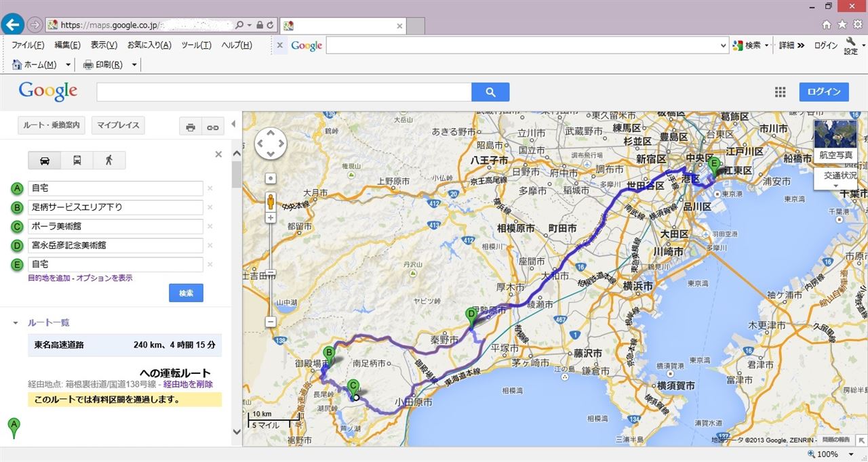This screenshot has width=868, height=462.
Task: Click marker D on the map
Action: (x=471, y=316)
